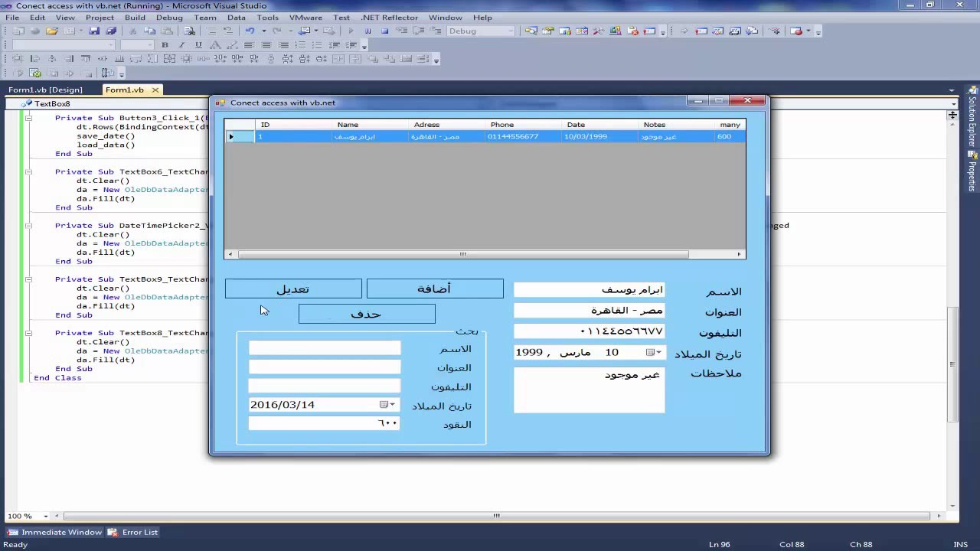Click the notes box containing غير موجود

click(x=590, y=390)
